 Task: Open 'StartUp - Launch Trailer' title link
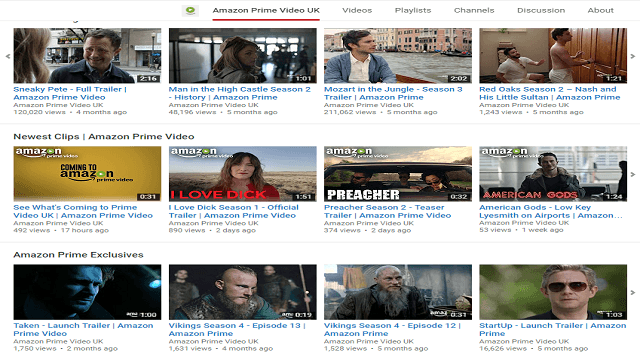553,329
